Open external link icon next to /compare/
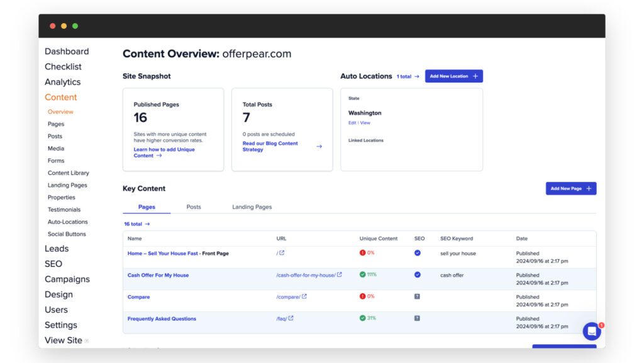This screenshot has width=644, height=363. (304, 296)
